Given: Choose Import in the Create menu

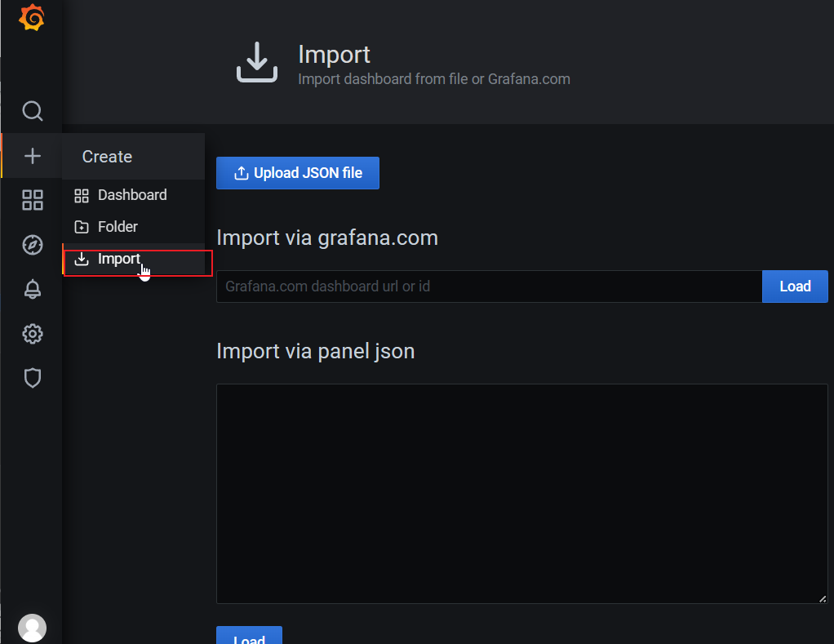Looking at the screenshot, I should pyautogui.click(x=134, y=259).
